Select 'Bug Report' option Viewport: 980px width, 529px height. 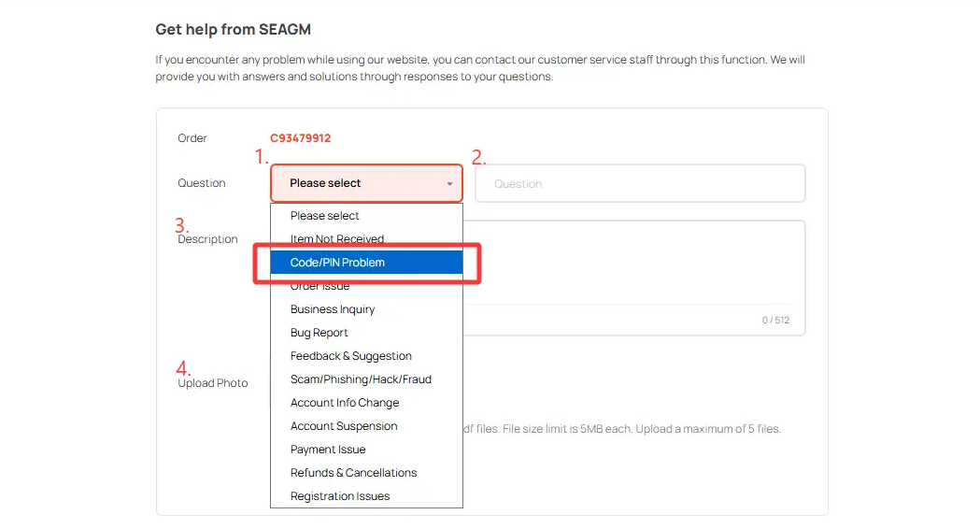click(x=366, y=333)
